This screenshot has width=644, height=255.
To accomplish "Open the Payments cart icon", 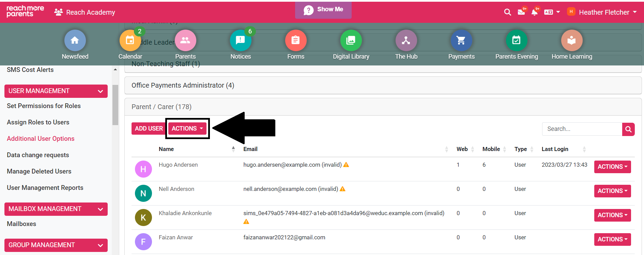I will [461, 41].
